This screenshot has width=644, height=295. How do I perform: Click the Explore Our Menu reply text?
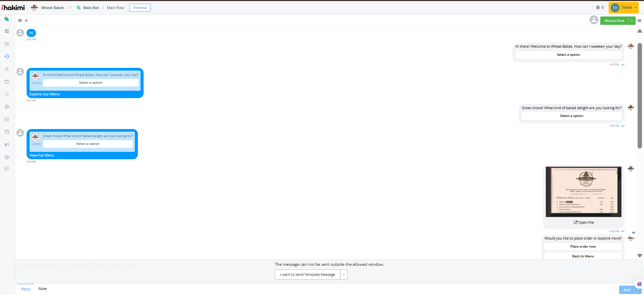[44, 94]
